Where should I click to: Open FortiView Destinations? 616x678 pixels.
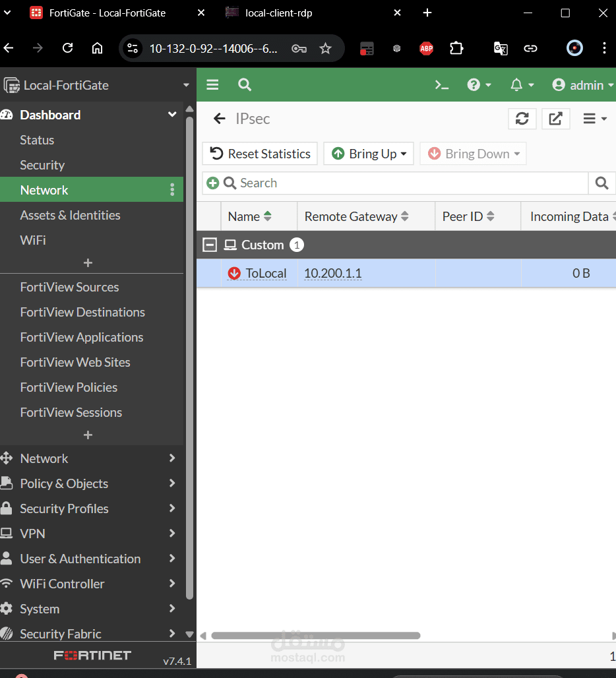tap(82, 312)
